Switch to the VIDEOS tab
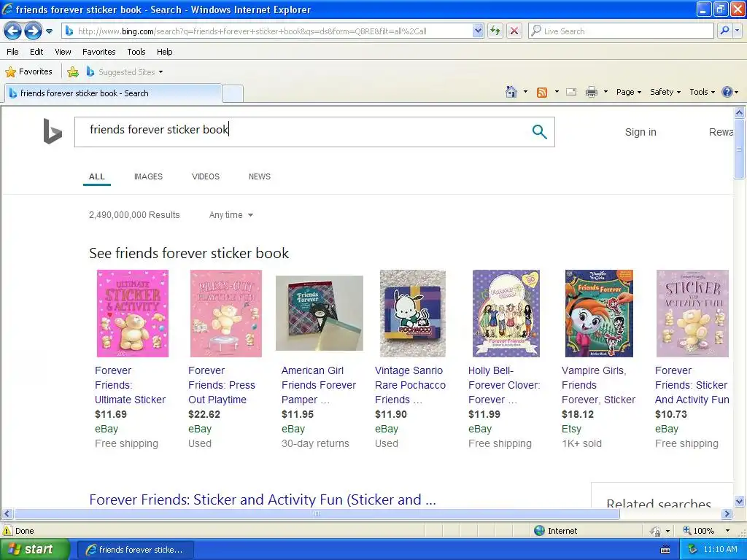 coord(205,176)
